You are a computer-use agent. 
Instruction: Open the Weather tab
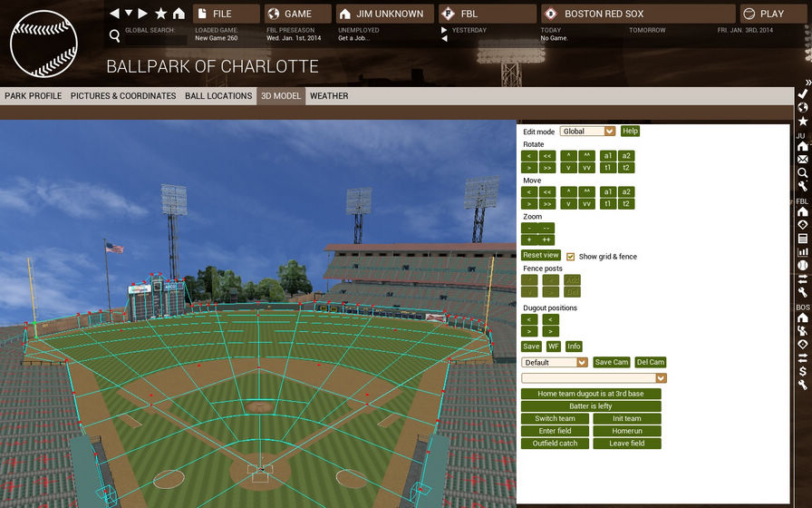pos(329,96)
